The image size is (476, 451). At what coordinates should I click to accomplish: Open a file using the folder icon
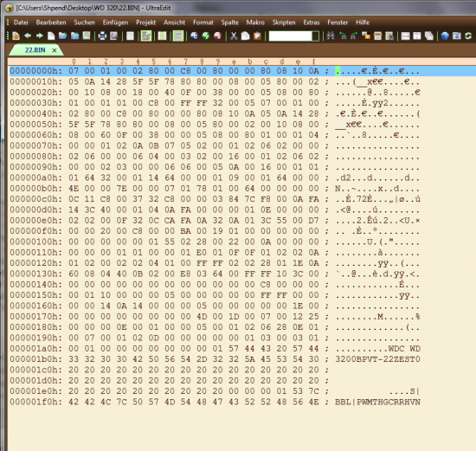[63, 35]
